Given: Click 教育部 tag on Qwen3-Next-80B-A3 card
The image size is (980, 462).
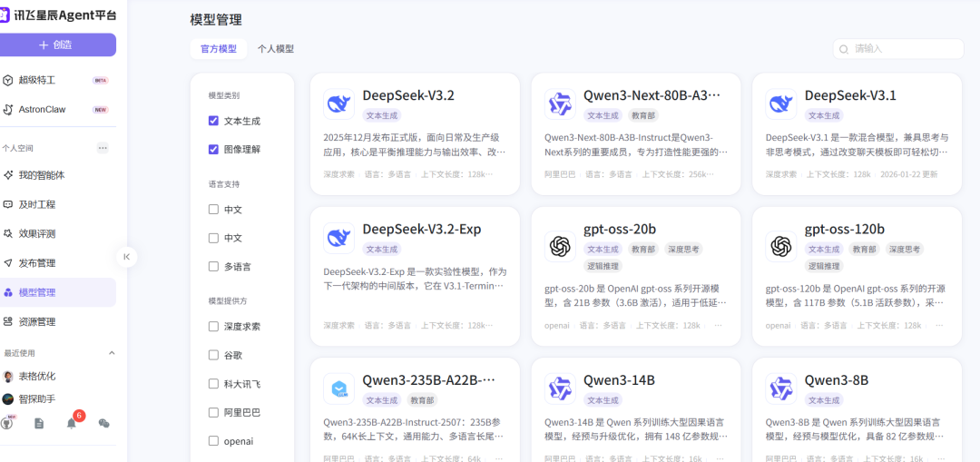Looking at the screenshot, I should (643, 115).
